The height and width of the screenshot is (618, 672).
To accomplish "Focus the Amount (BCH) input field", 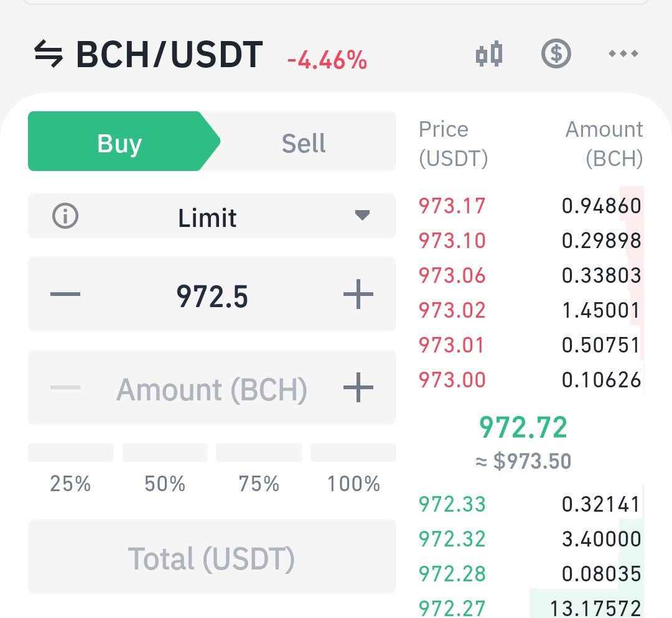I will tap(212, 388).
